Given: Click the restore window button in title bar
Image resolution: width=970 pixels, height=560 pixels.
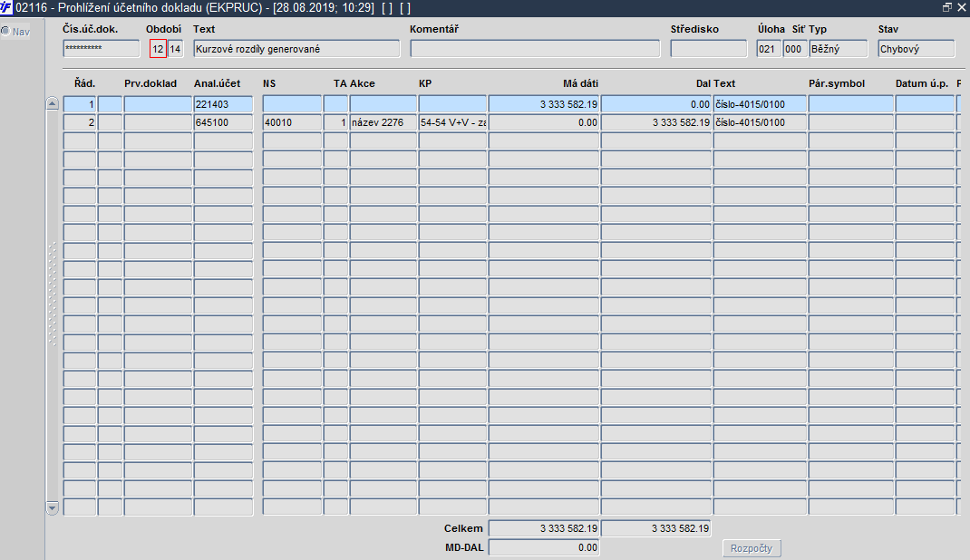Looking at the screenshot, I should pos(947,7).
